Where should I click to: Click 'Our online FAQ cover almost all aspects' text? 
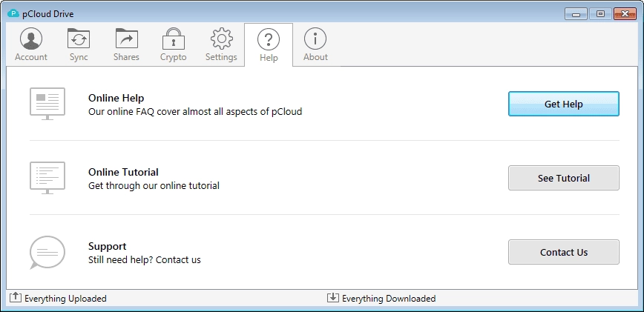pos(195,111)
